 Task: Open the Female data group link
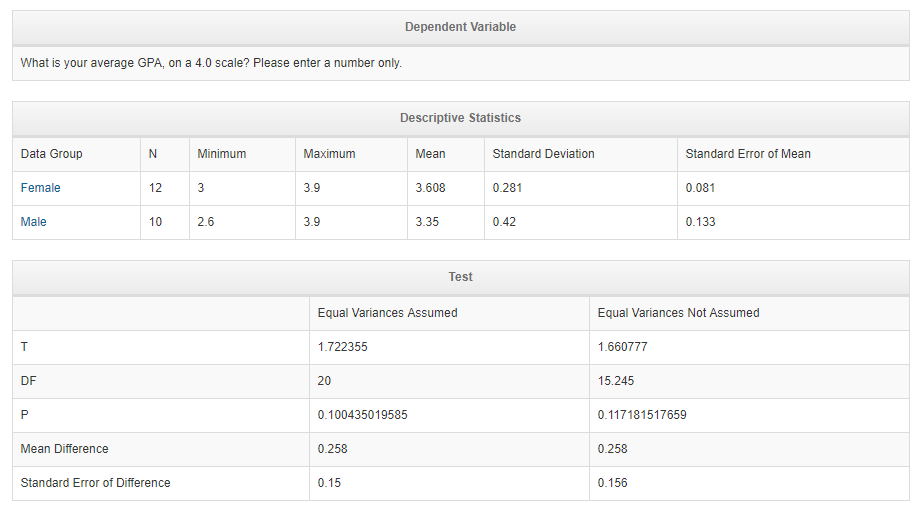pos(41,188)
